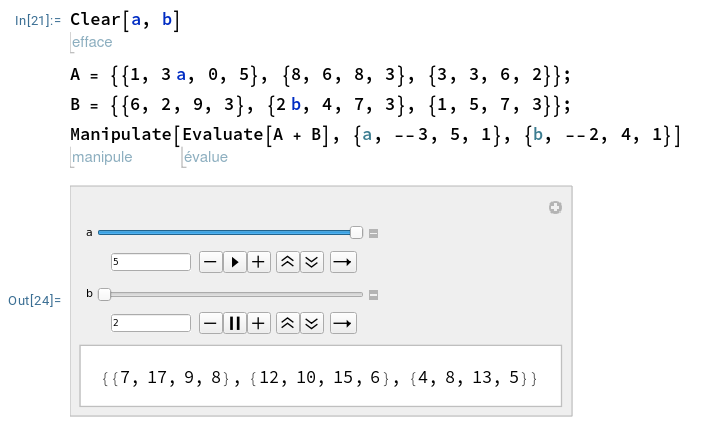Click the minus step button for b

pos(210,323)
